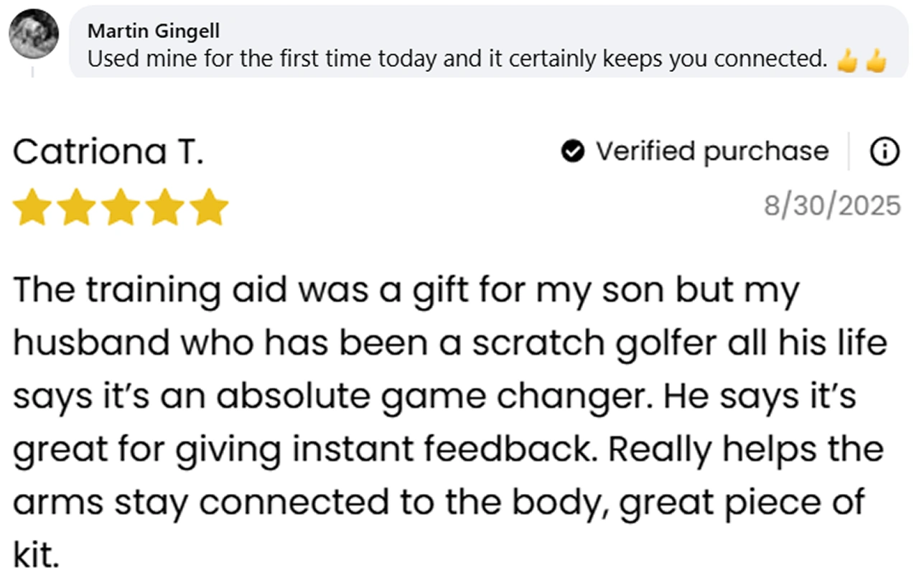The width and height of the screenshot is (924, 578).
Task: Select the fifth yellow rating star
Action: point(210,208)
